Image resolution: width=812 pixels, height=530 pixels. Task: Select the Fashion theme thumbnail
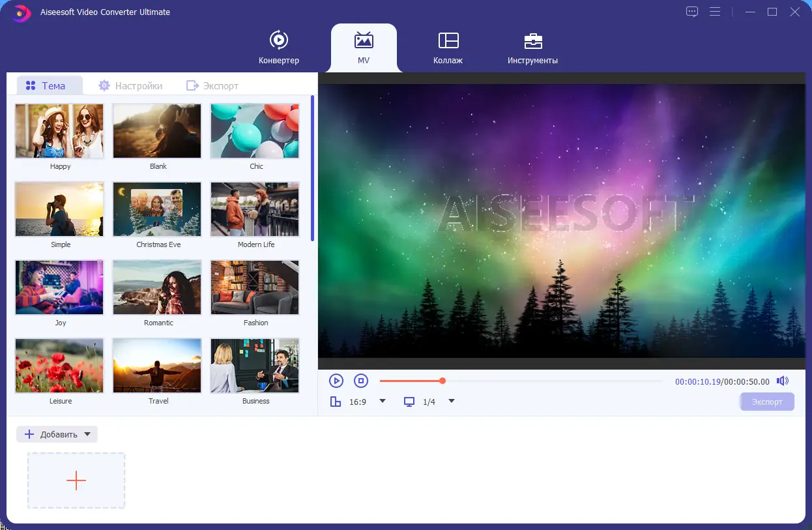coord(255,287)
